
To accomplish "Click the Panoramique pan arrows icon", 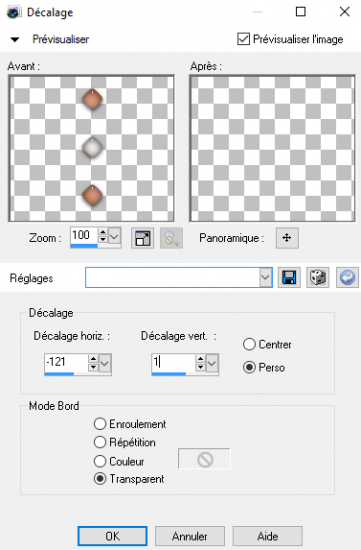I will click(x=287, y=238).
